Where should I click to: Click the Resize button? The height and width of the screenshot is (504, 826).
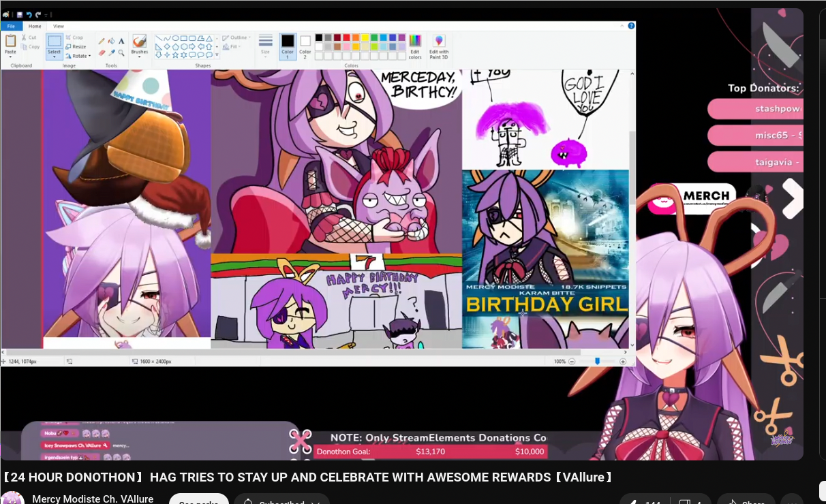point(76,47)
